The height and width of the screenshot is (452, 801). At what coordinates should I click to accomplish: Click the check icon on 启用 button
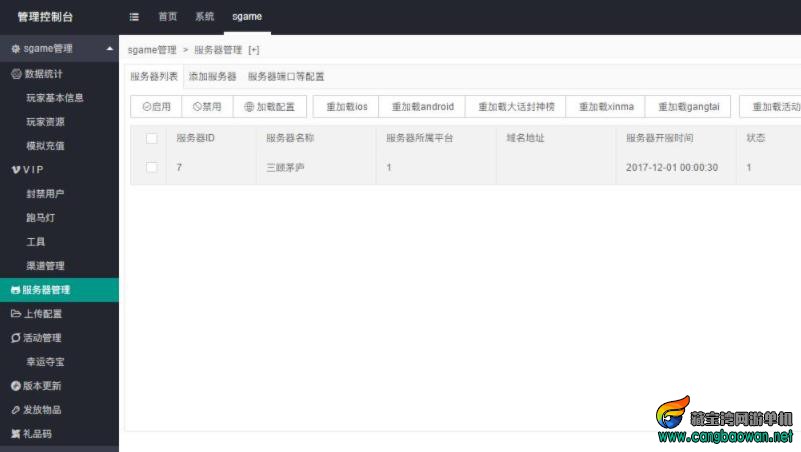tap(147, 107)
